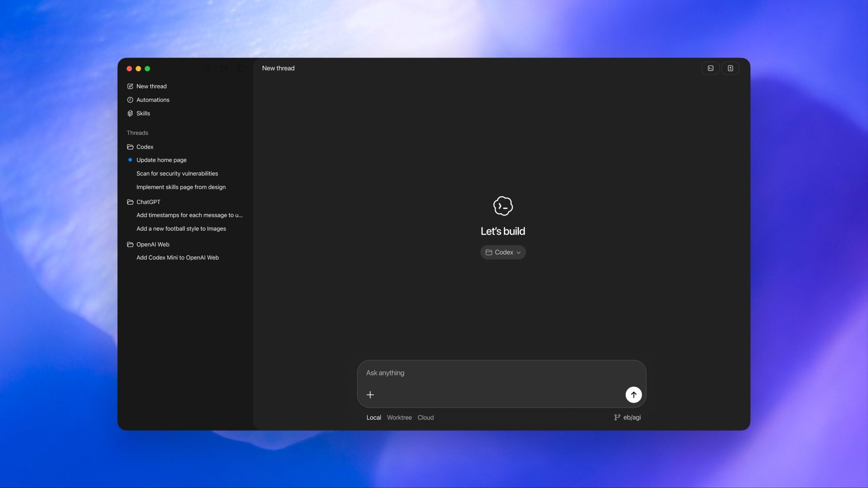Click the plus icon in the message composer
Image resolution: width=868 pixels, height=488 pixels.
(370, 394)
